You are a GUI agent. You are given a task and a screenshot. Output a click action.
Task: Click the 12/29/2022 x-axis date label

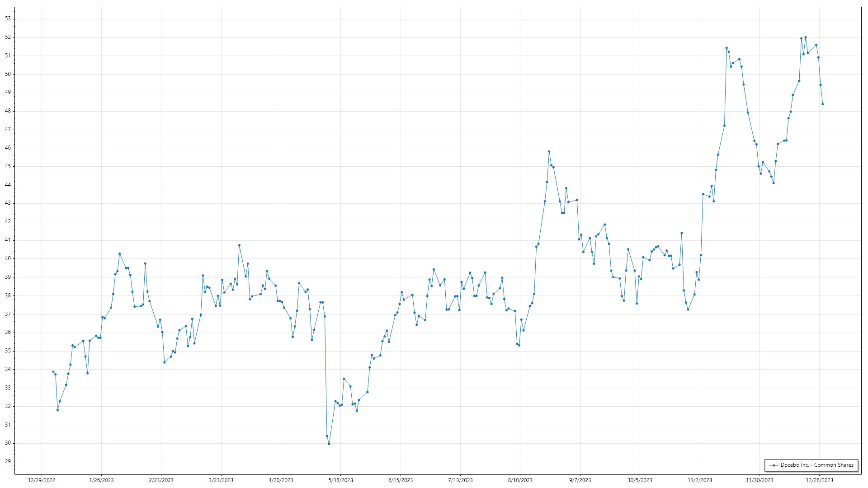42,480
